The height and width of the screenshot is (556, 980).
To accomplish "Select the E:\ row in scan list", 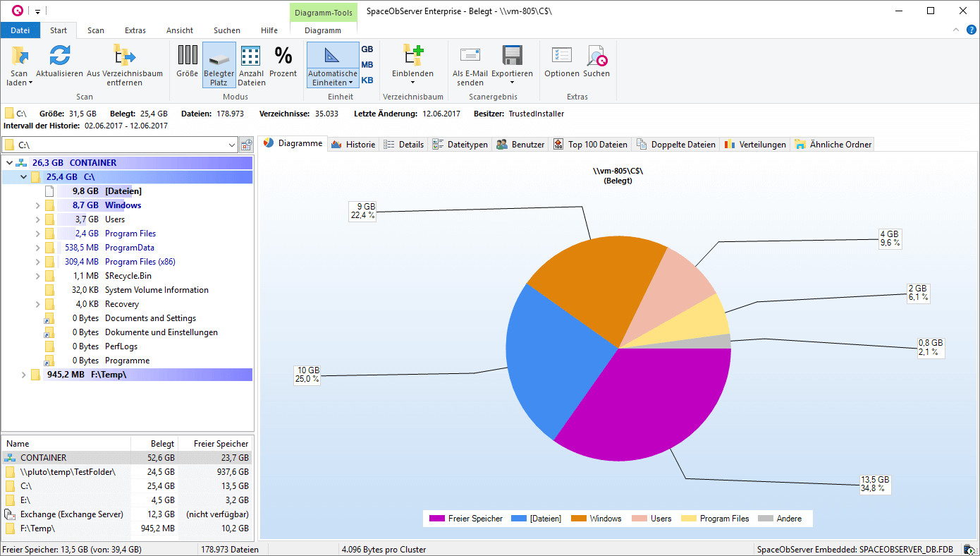I will pyautogui.click(x=127, y=500).
